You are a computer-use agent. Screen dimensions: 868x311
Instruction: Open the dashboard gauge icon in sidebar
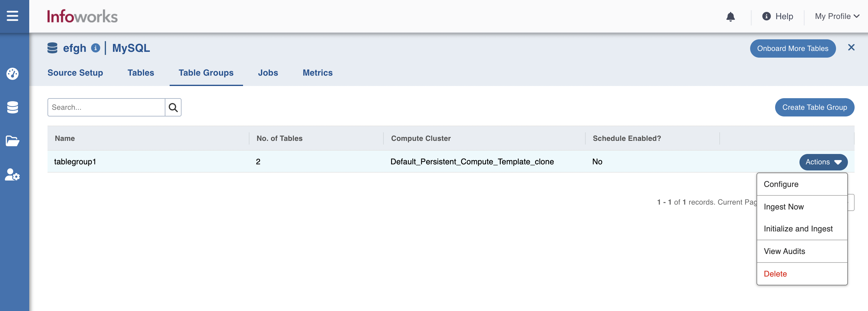click(x=12, y=73)
